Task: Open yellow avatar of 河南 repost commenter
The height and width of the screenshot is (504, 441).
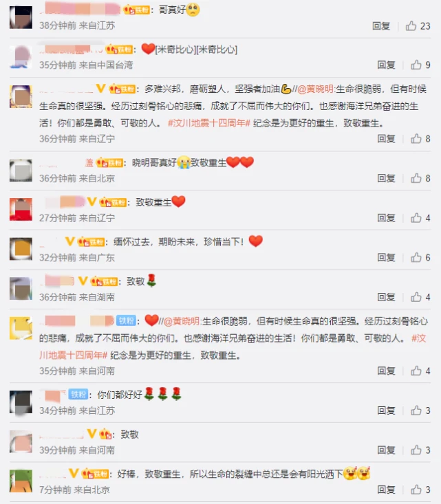Action: click(x=21, y=328)
